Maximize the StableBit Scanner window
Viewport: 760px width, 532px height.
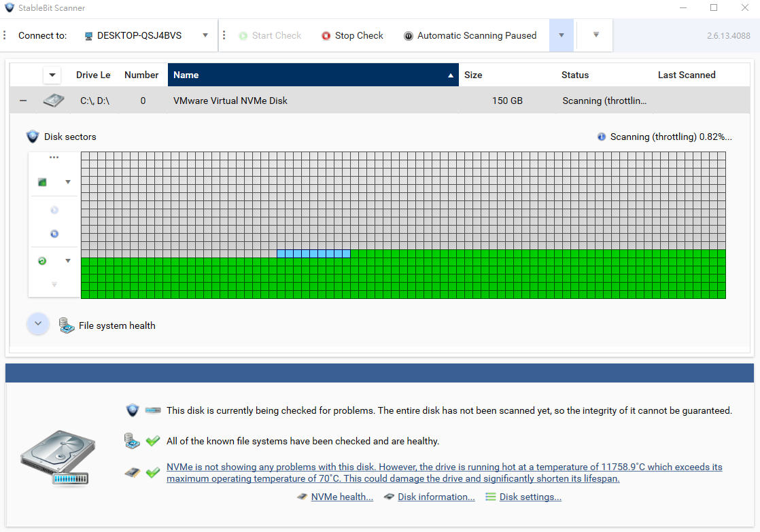tap(714, 7)
